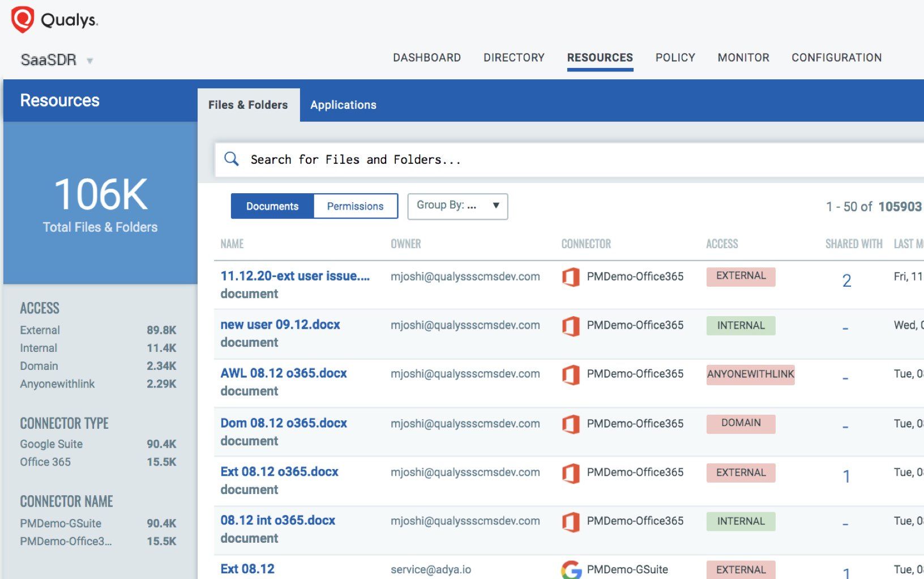Screen dimensions: 924x579
Task: Select the Documents view toggle
Action: (272, 206)
